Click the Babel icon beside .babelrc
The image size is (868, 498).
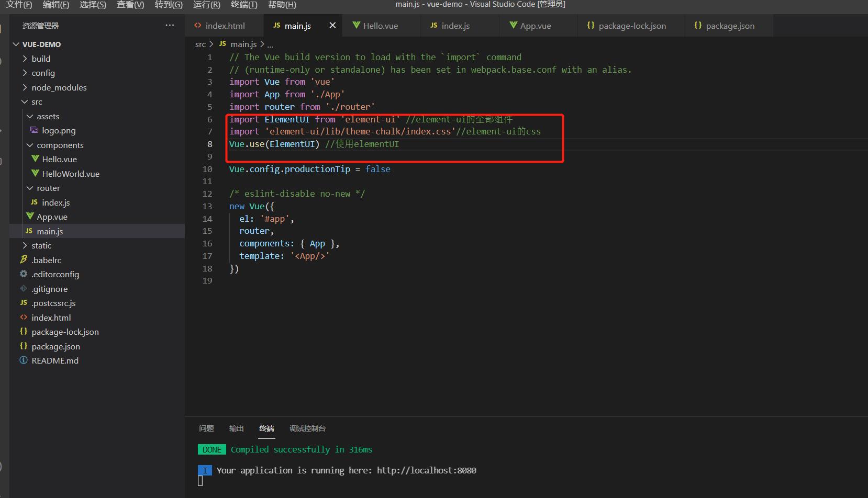click(24, 259)
